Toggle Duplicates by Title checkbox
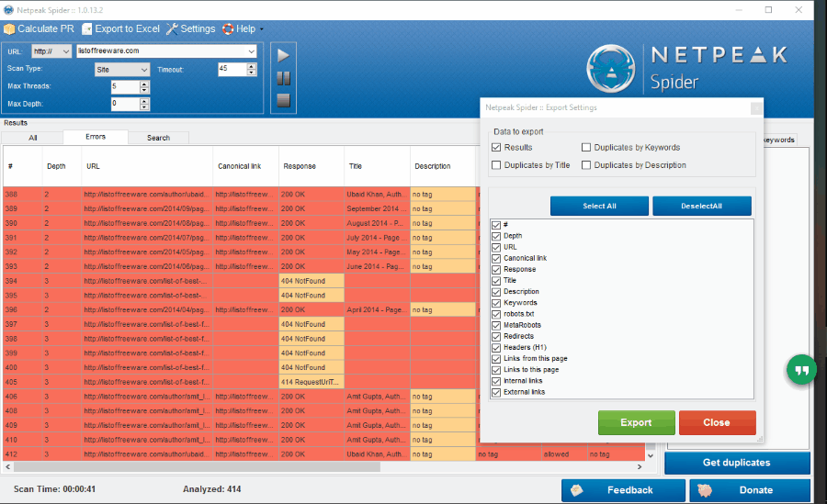The width and height of the screenshot is (827, 504). [x=496, y=165]
